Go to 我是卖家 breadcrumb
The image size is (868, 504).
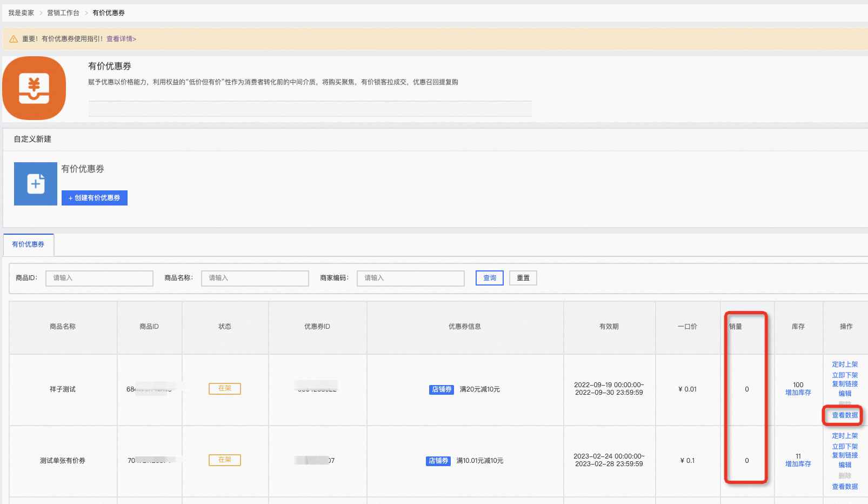[21, 13]
